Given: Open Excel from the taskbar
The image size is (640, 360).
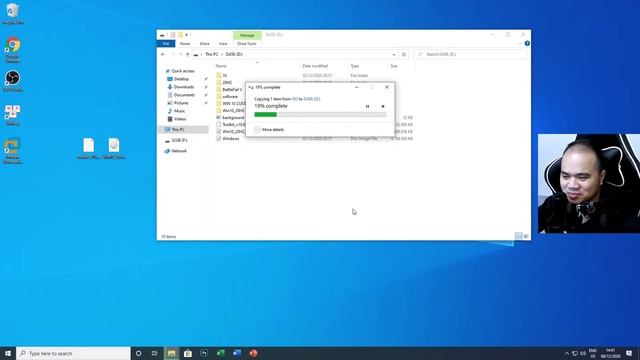Looking at the screenshot, I should pyautogui.click(x=220, y=353).
